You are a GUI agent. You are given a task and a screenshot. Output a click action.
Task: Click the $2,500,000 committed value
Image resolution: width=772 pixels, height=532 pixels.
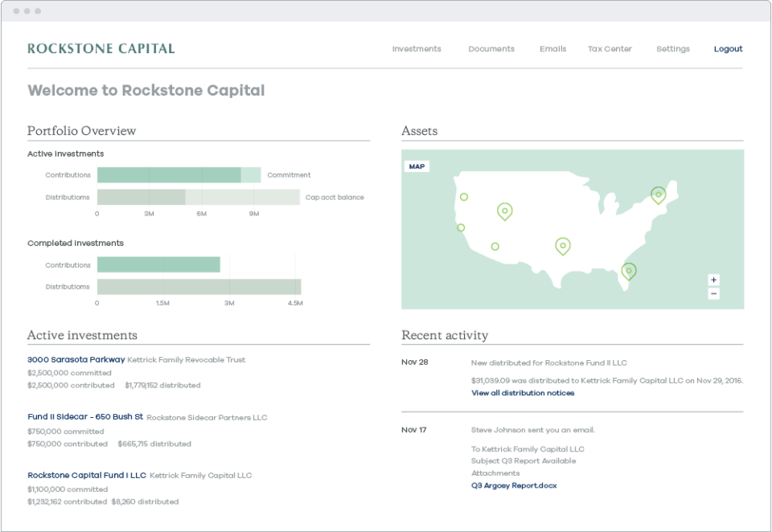pos(69,373)
